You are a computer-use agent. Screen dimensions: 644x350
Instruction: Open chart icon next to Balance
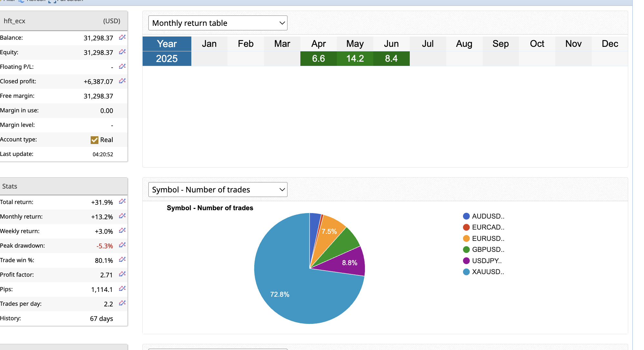[122, 37]
